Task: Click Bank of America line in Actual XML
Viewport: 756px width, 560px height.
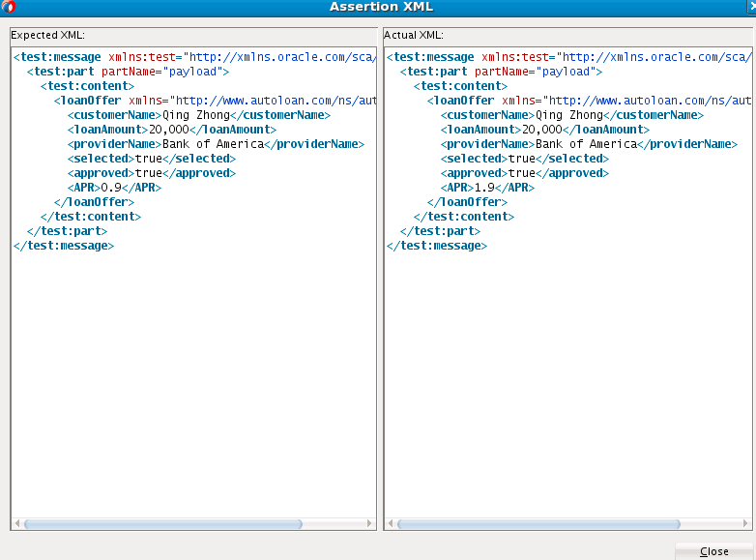Action: pos(589,144)
